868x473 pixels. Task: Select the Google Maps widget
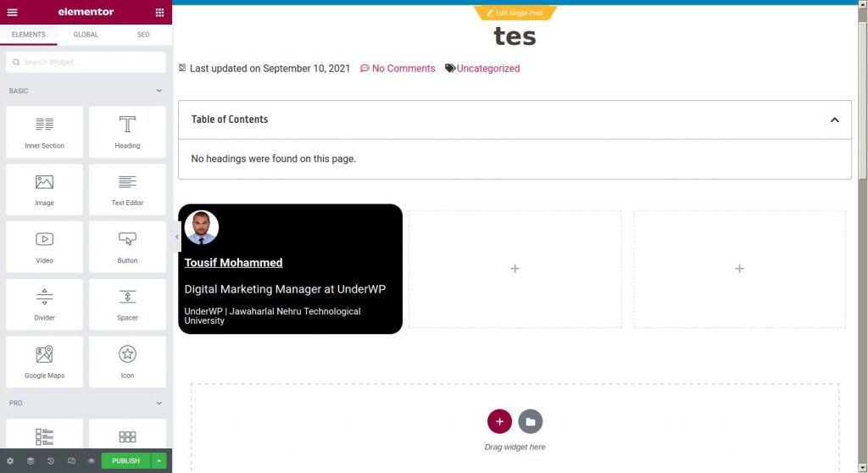click(44, 362)
